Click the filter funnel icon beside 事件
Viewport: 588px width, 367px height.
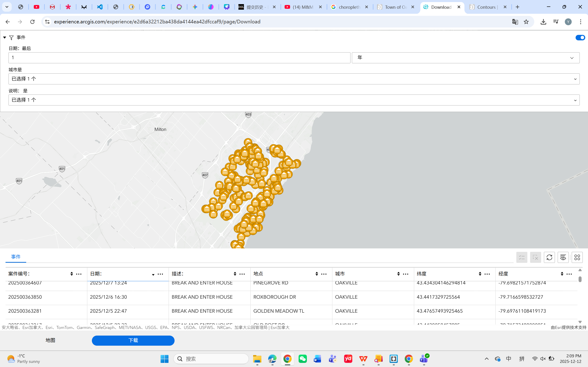click(x=11, y=38)
